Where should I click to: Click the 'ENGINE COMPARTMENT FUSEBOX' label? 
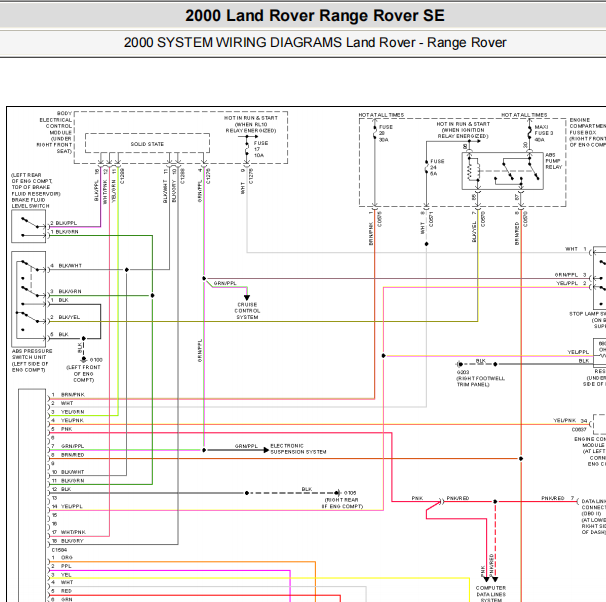587,133
